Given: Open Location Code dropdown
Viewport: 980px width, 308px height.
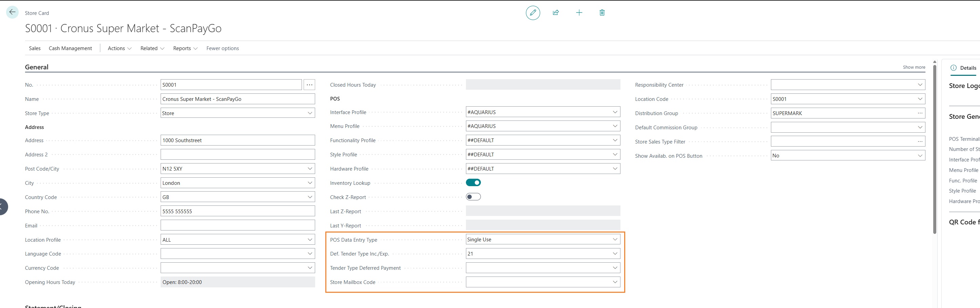Looking at the screenshot, I should pyautogui.click(x=920, y=99).
